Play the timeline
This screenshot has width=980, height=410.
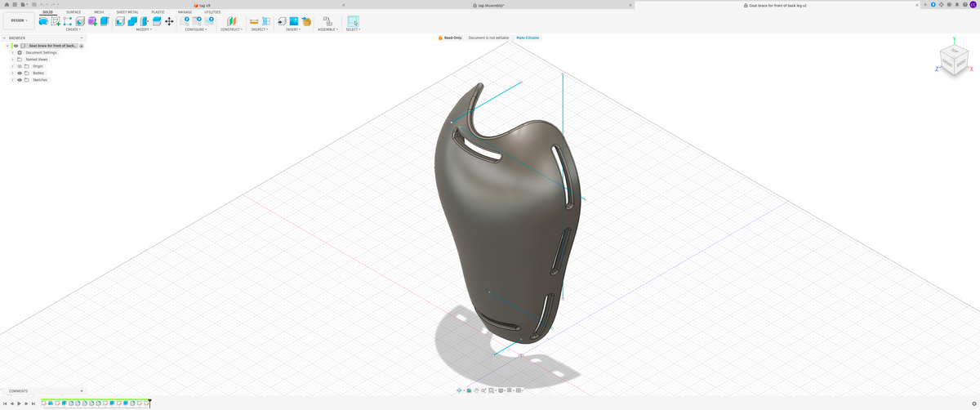19,403
